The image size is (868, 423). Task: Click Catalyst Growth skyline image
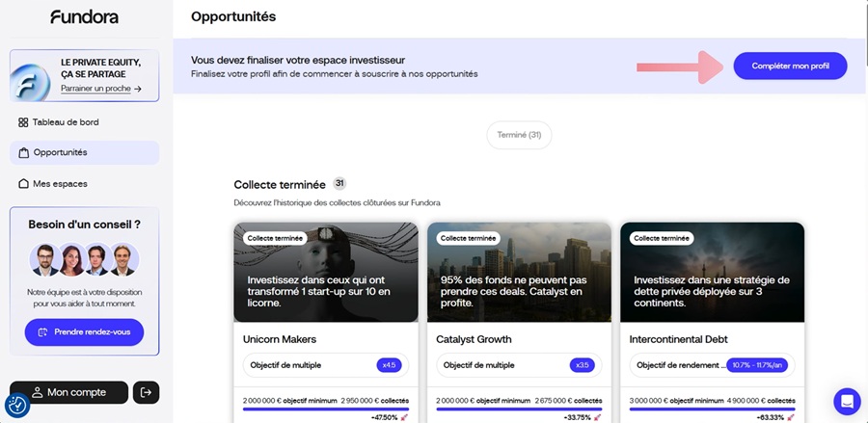519,272
